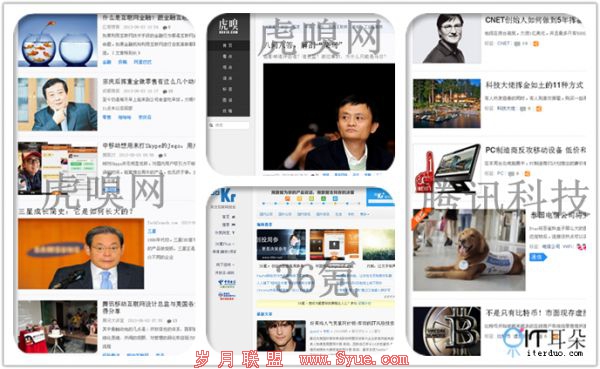Open the headline starting with CNET创始人
The image size is (600, 369).
click(x=533, y=20)
